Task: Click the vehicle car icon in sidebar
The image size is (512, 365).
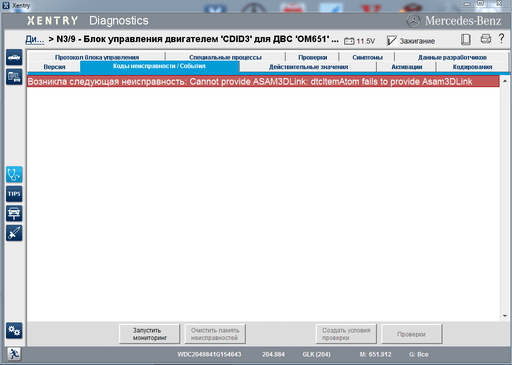Action: click(x=14, y=57)
